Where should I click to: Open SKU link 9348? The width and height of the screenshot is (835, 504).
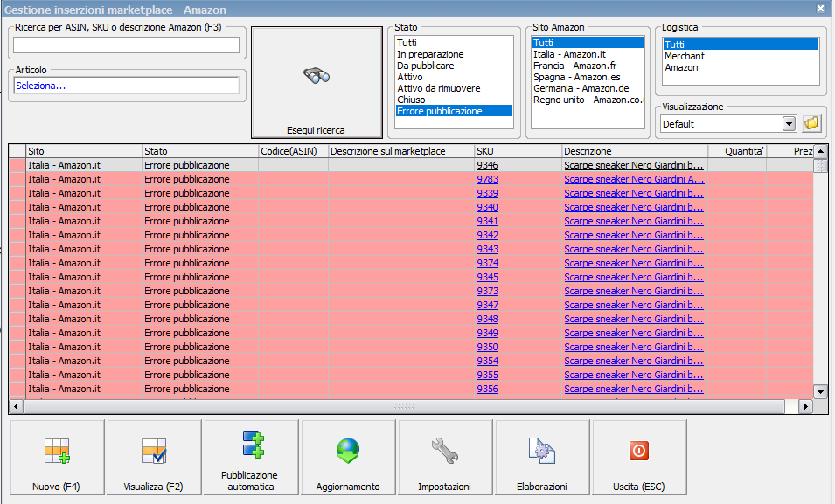point(487,319)
